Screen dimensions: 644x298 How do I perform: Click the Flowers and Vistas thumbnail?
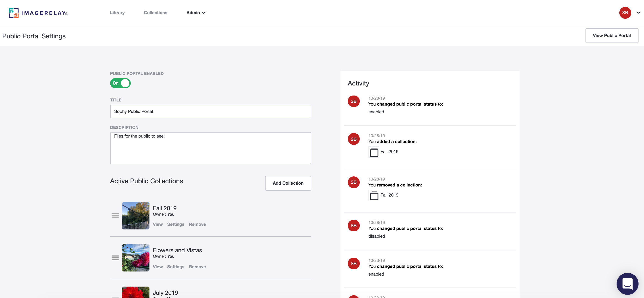[136, 258]
